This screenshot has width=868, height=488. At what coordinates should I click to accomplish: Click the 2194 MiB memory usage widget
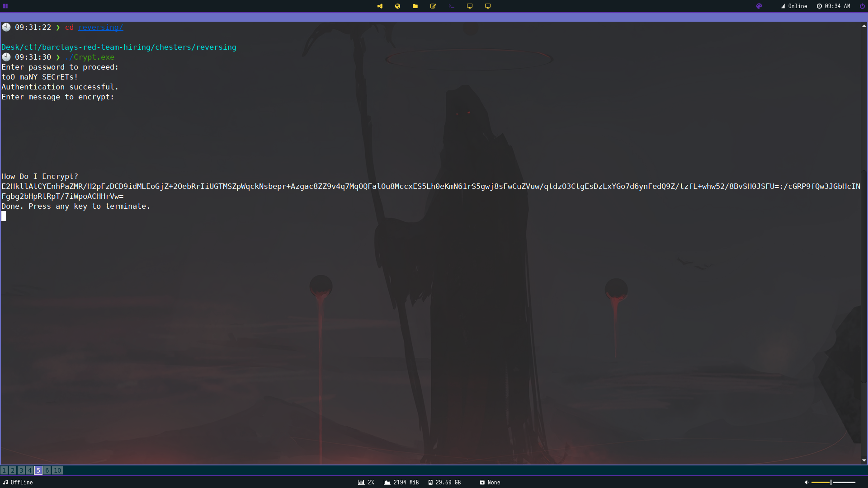(x=401, y=483)
